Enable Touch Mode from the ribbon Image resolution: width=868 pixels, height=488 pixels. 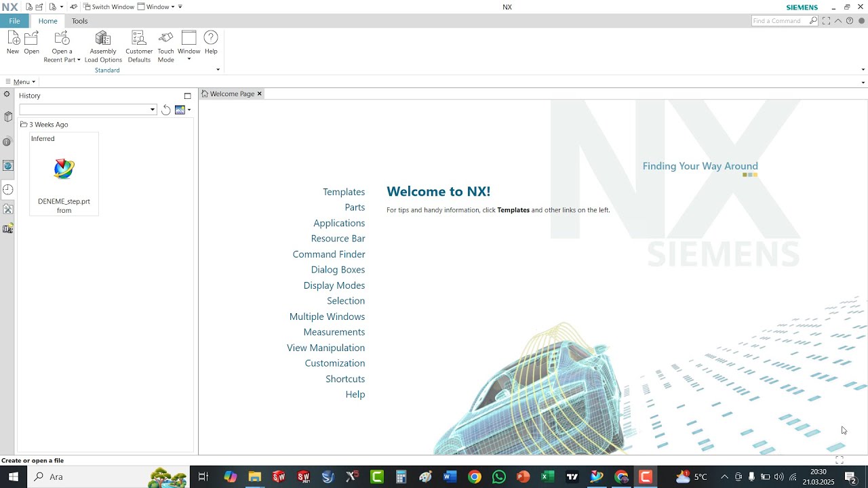(x=166, y=47)
